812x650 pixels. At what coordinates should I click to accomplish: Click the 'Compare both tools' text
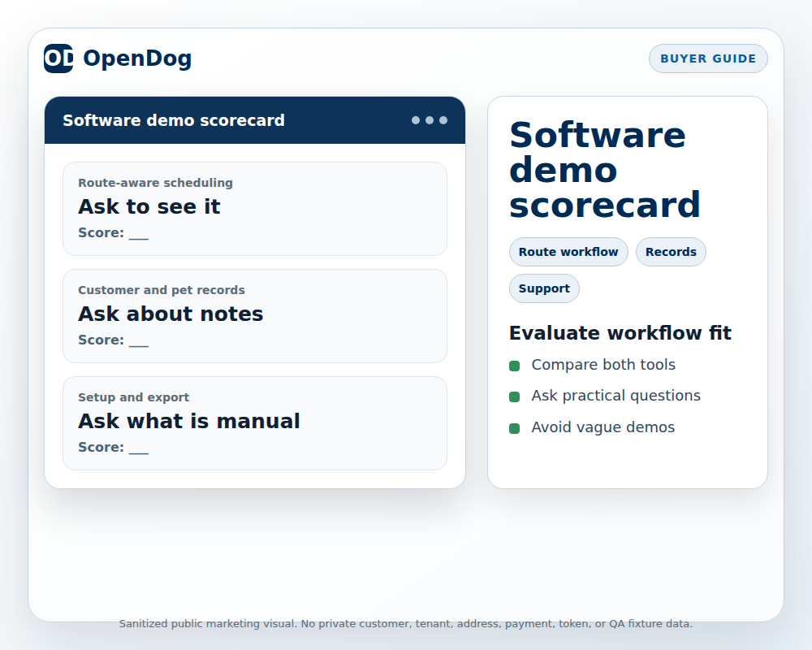(603, 365)
